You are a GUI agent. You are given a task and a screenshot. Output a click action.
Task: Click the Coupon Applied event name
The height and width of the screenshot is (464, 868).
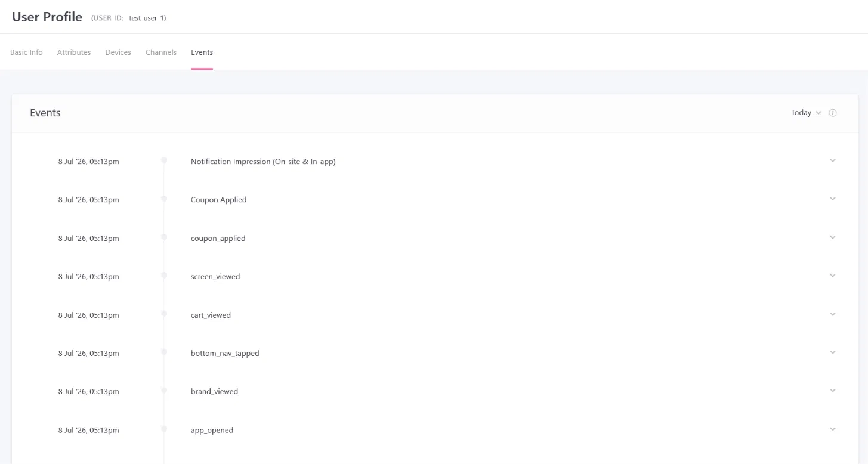pyautogui.click(x=218, y=200)
